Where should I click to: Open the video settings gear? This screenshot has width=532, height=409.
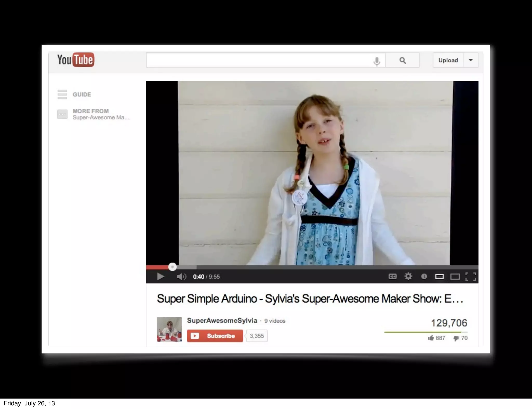(x=408, y=276)
